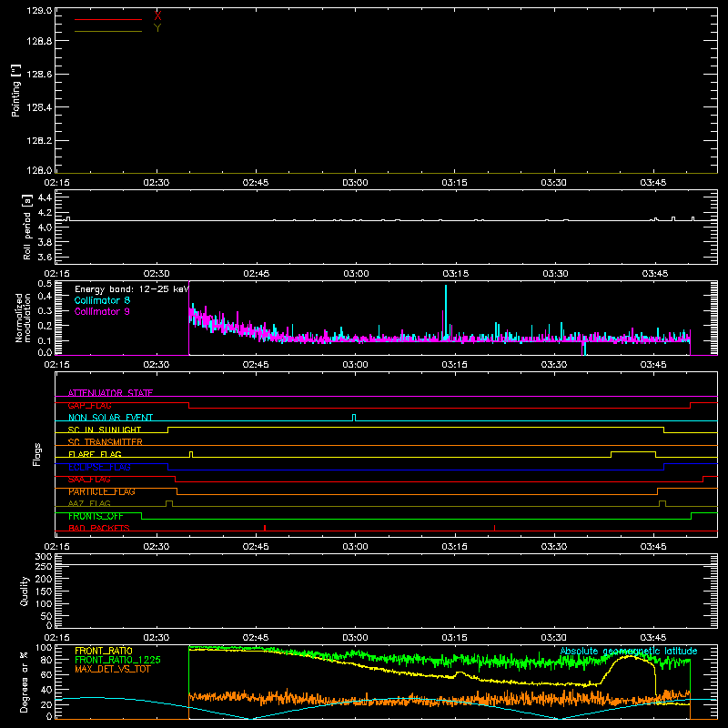Click the Flags axis title
This screenshot has width=728, height=728.
coord(37,454)
